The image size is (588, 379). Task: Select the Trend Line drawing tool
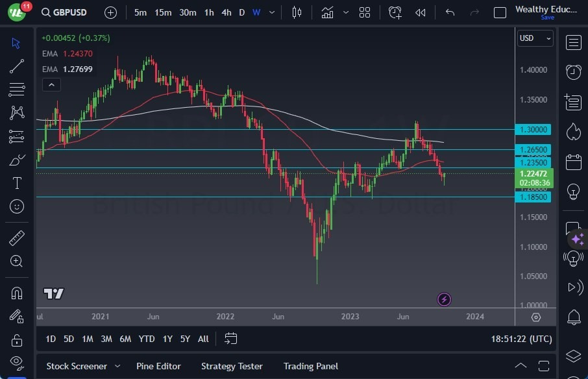tap(16, 66)
